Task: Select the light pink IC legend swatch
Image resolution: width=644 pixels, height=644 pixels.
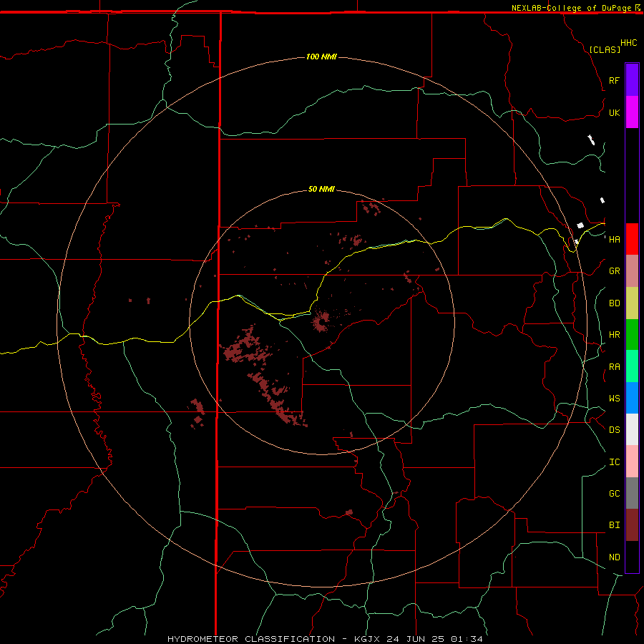Action: pyautogui.click(x=632, y=462)
